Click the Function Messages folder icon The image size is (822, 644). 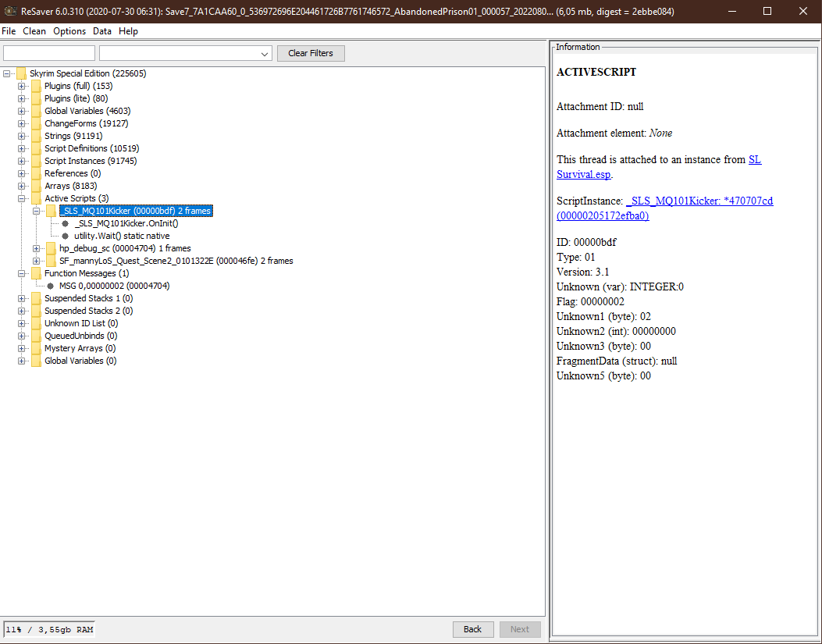pos(36,273)
